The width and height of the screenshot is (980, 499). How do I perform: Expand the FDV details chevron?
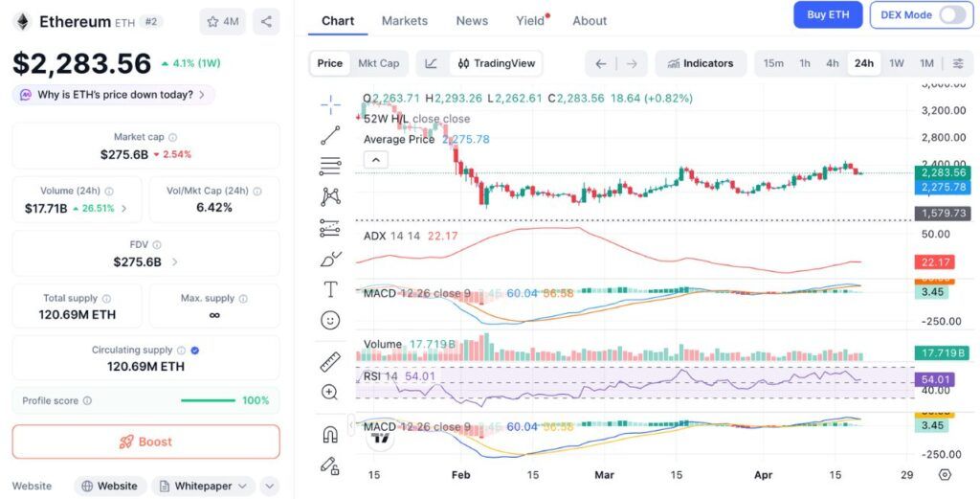tap(174, 261)
